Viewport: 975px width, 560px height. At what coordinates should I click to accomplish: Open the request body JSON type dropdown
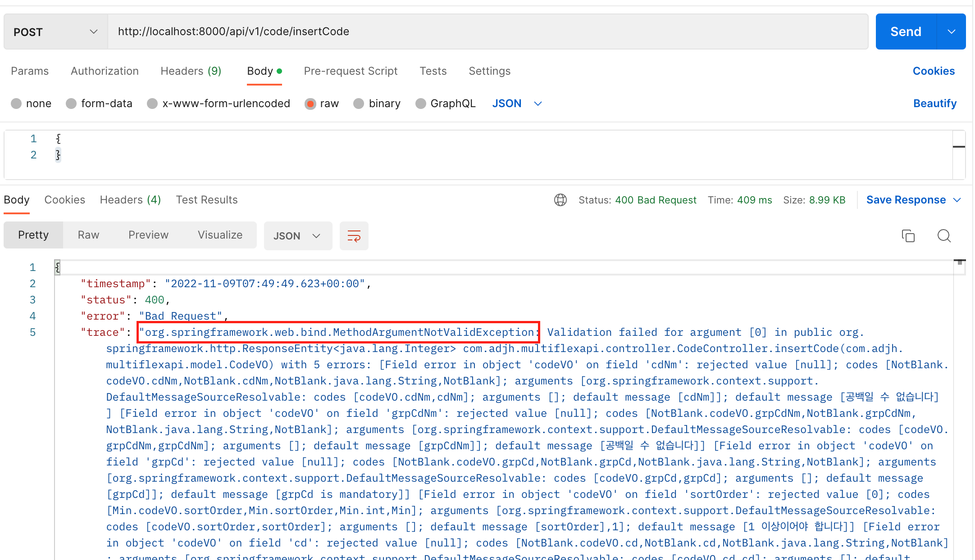point(517,104)
